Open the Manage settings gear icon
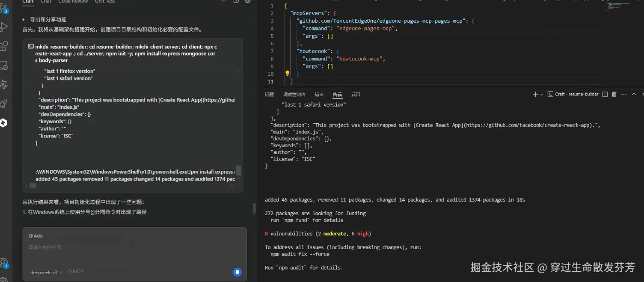644x282 pixels. coord(3,279)
